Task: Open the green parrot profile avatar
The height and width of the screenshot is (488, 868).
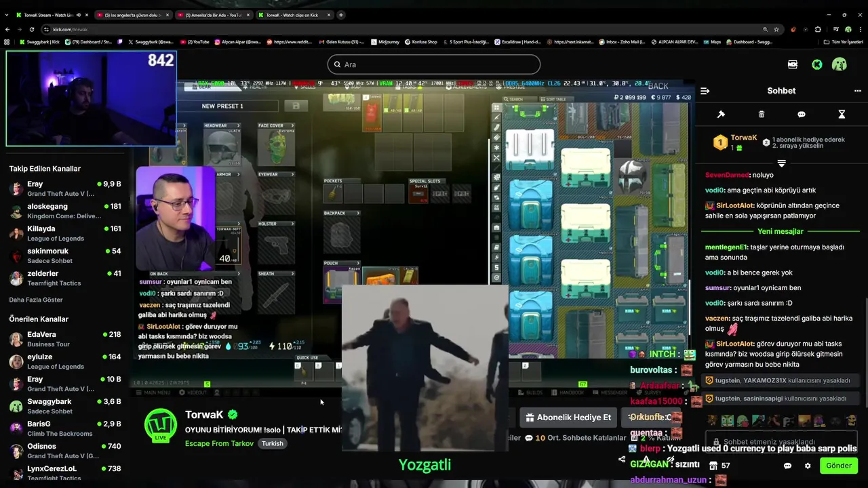Action: click(x=840, y=64)
